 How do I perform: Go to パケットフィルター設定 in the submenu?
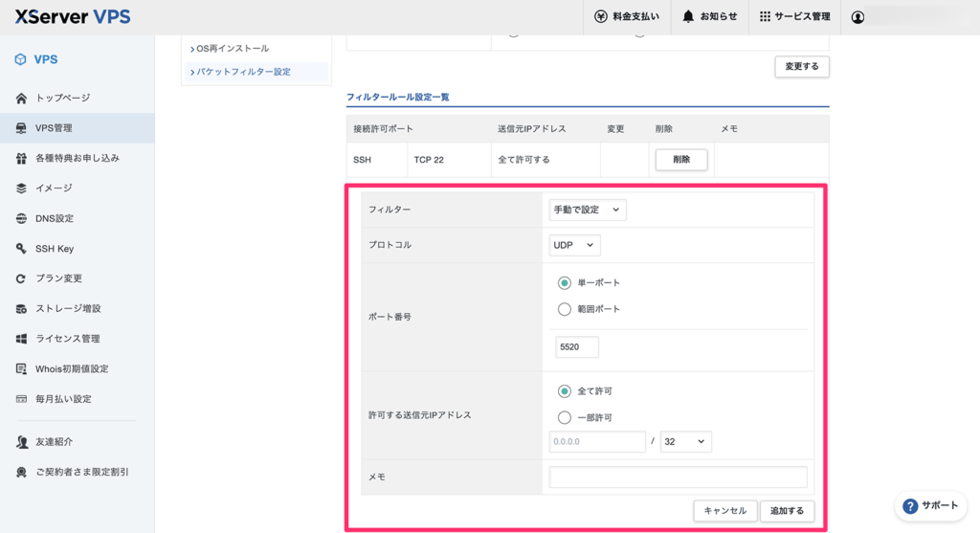point(242,72)
